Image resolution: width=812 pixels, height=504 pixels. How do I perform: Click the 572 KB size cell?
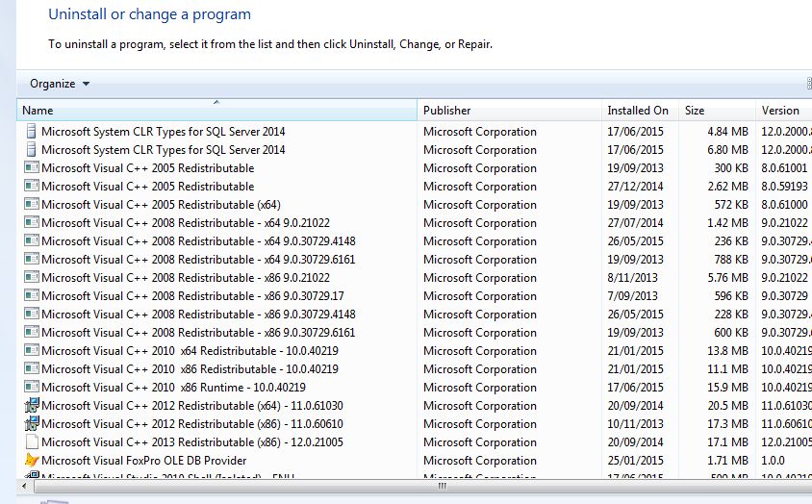coord(731,205)
